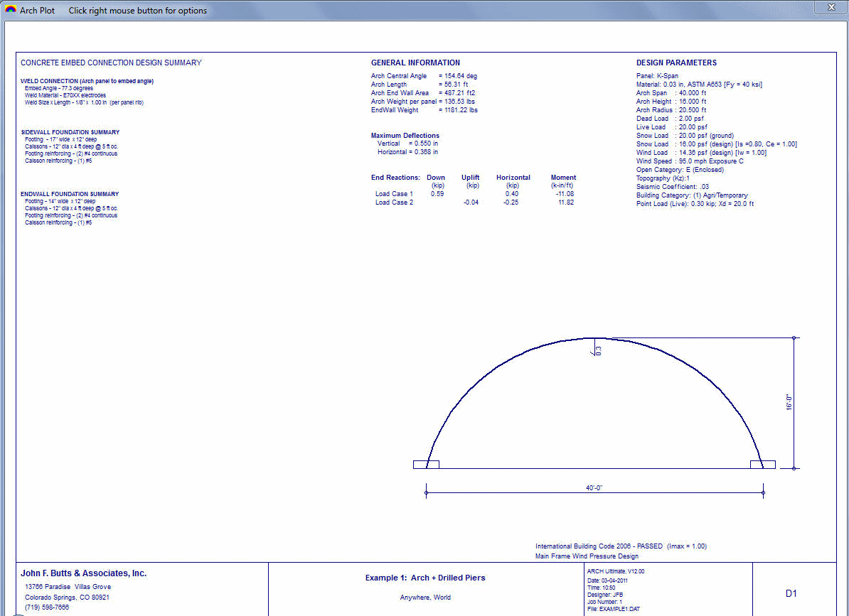Select the General Information heading
849x616 pixels.
[415, 63]
